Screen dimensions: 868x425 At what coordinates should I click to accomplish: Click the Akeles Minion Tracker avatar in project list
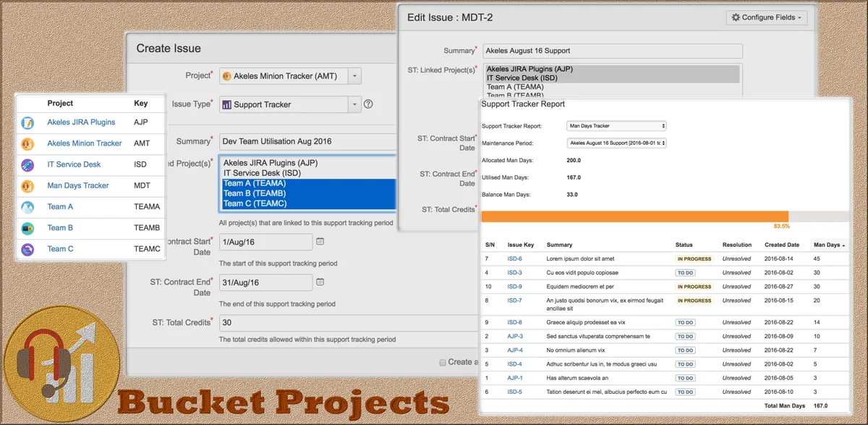click(28, 143)
